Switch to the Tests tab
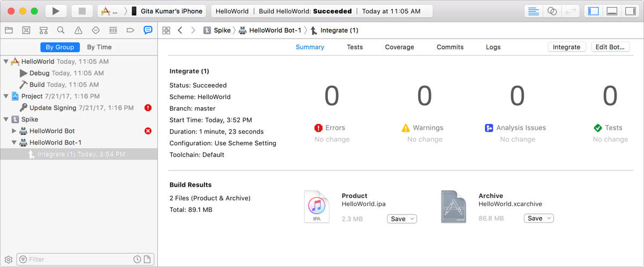Image resolution: width=644 pixels, height=267 pixels. (355, 47)
